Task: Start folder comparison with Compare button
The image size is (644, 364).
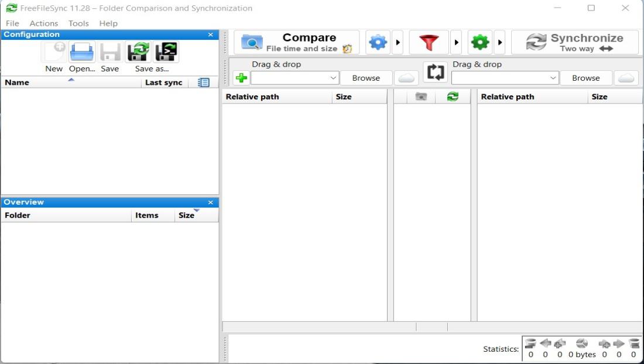Action: [297, 42]
